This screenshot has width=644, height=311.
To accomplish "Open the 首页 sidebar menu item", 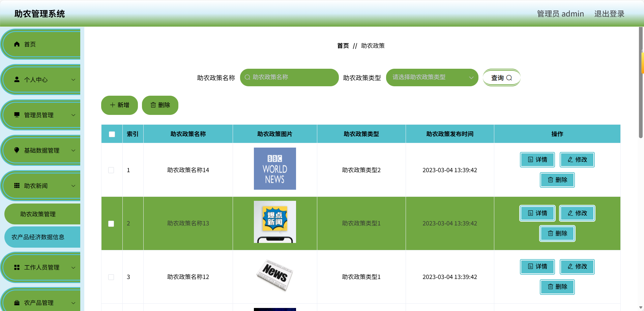I will pyautogui.click(x=41, y=44).
